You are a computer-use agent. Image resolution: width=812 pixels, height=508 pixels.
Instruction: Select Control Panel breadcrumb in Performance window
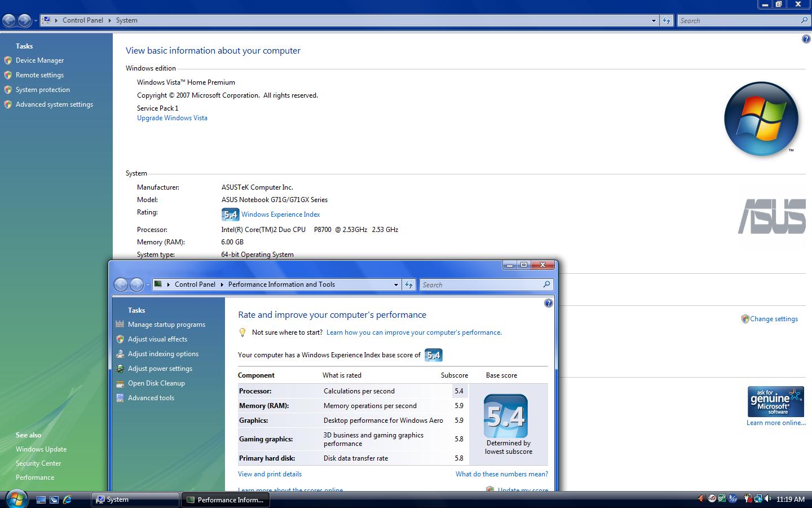(195, 284)
